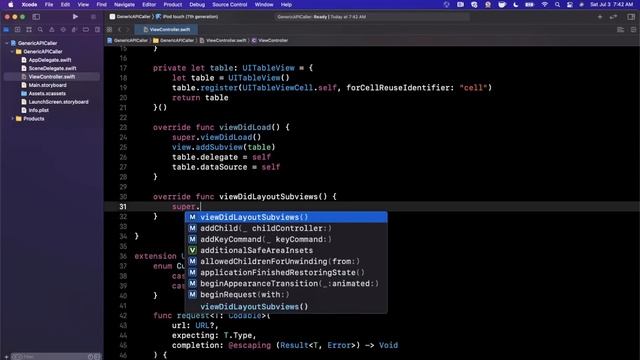Open the Xcode application menu
This screenshot has width=640, height=360.
click(x=29, y=4)
